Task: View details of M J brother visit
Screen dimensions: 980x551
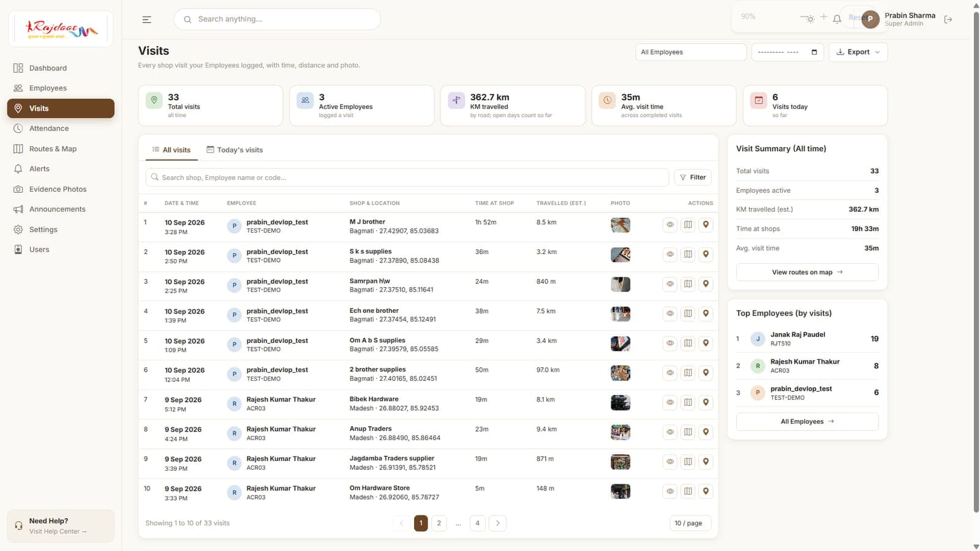Action: pos(670,225)
